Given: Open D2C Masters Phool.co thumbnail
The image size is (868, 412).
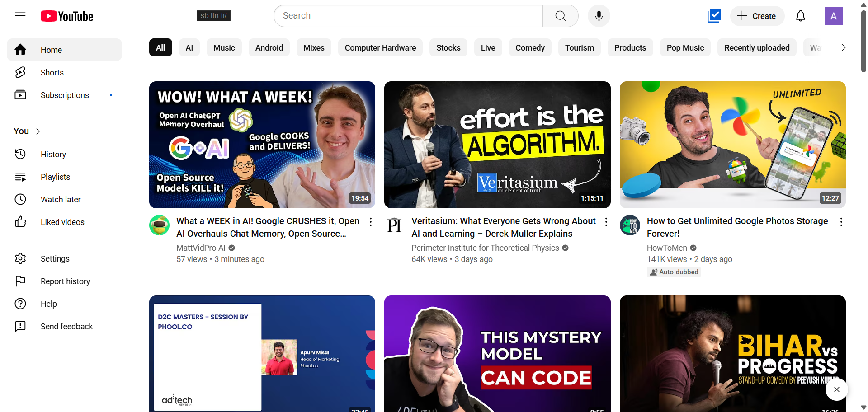Looking at the screenshot, I should pyautogui.click(x=262, y=354).
